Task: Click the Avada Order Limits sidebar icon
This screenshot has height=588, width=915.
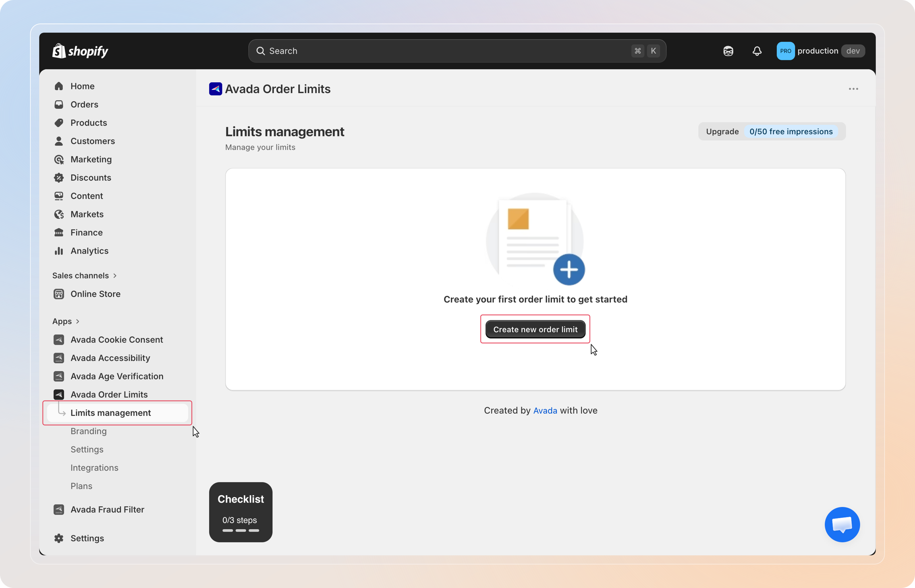Action: click(x=59, y=394)
